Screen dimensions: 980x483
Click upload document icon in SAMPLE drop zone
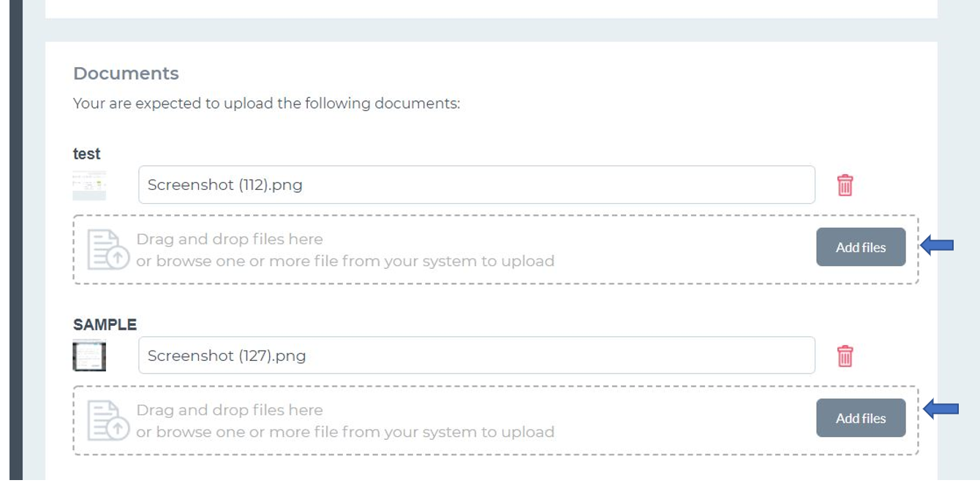coord(108,420)
